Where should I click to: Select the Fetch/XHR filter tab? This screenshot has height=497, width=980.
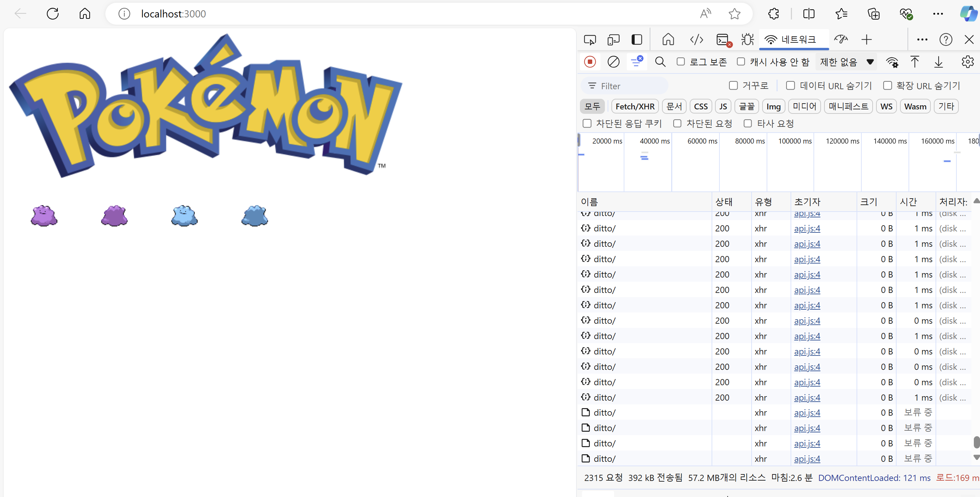click(635, 106)
